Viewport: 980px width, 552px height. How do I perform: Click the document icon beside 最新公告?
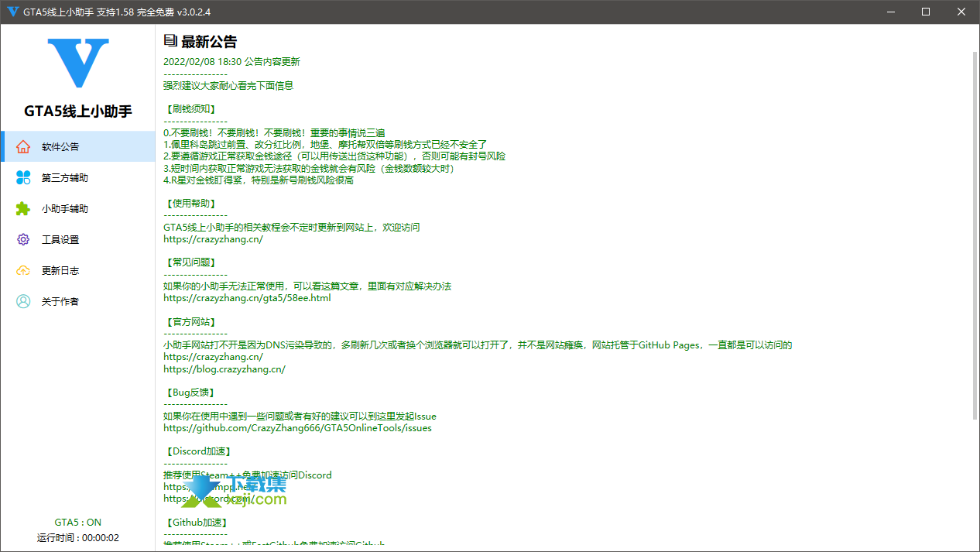click(170, 41)
